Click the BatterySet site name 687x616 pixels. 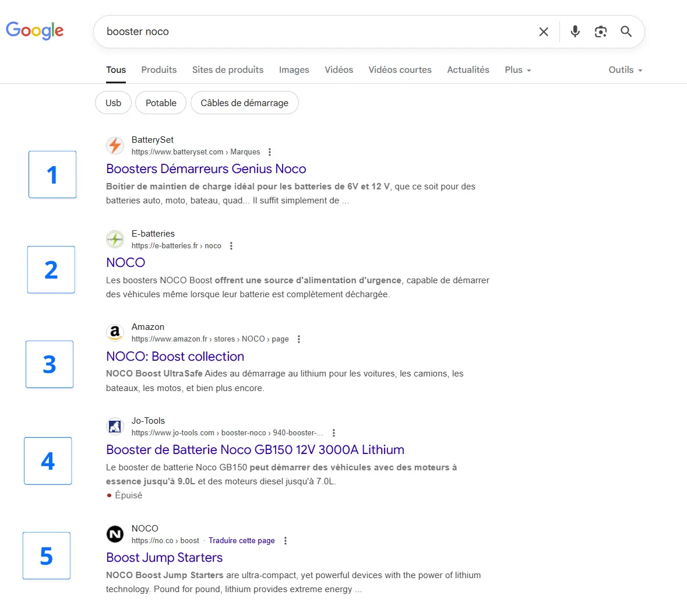(153, 140)
